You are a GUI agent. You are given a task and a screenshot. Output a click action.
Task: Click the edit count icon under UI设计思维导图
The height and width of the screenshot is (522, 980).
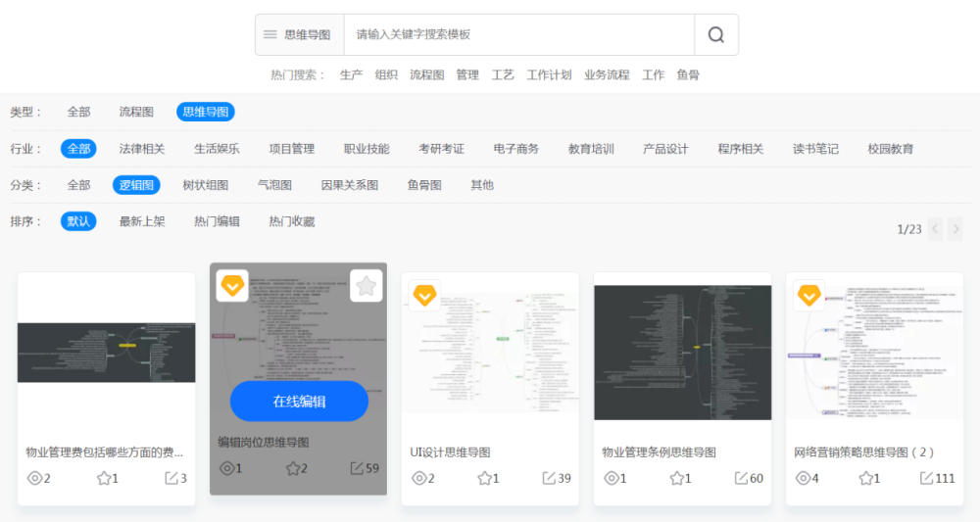point(549,478)
